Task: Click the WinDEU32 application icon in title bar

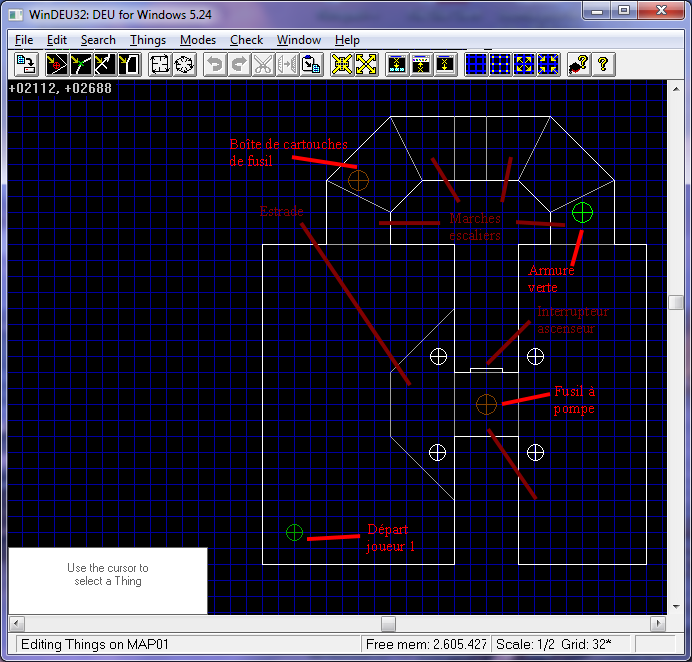Action: (16, 15)
